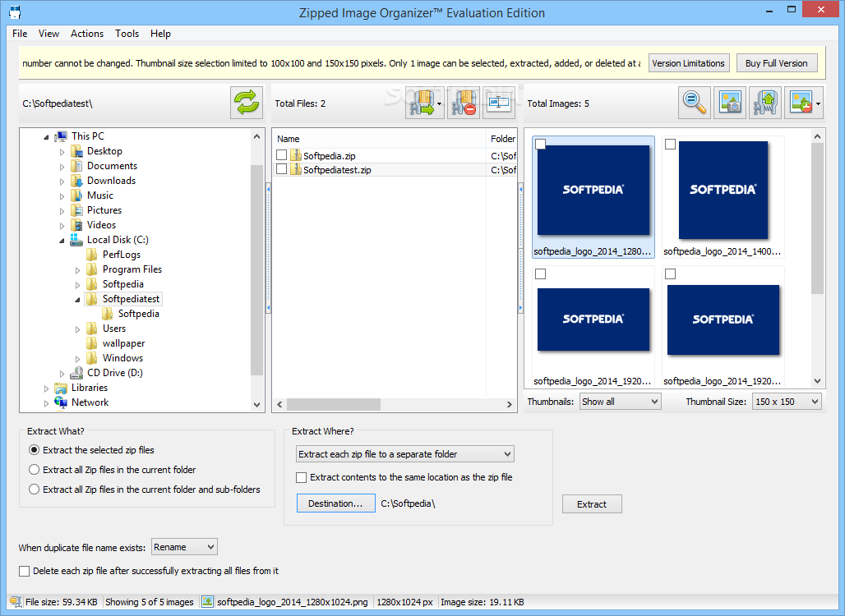Open the Thumbnails 'Show all' dropdown
The image size is (845, 616).
(621, 401)
